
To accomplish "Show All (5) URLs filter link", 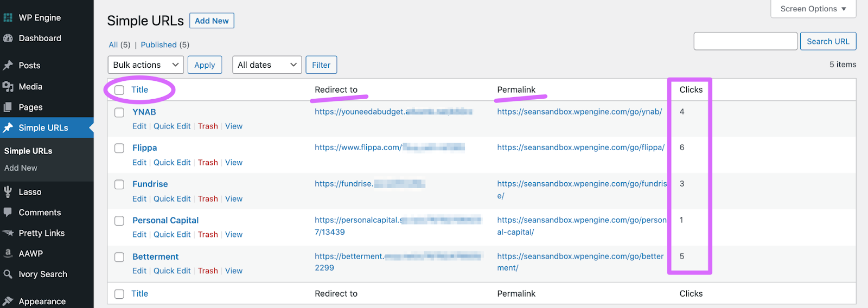I will (119, 44).
